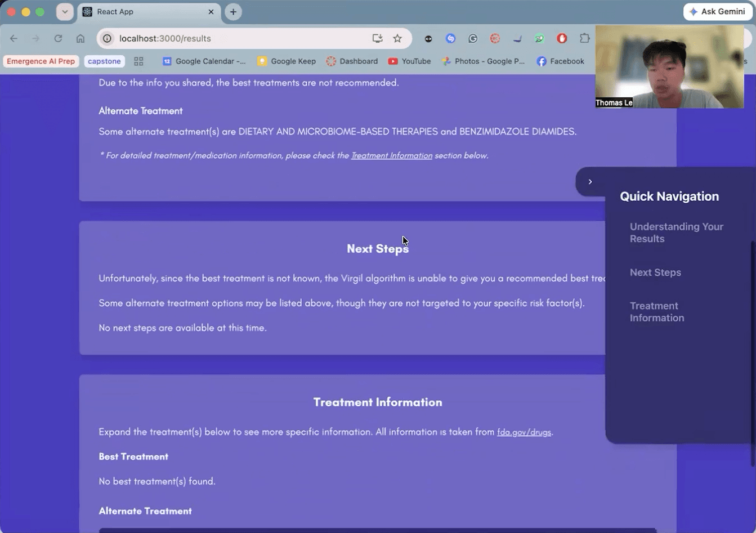Open a new browser tab

coord(233,12)
